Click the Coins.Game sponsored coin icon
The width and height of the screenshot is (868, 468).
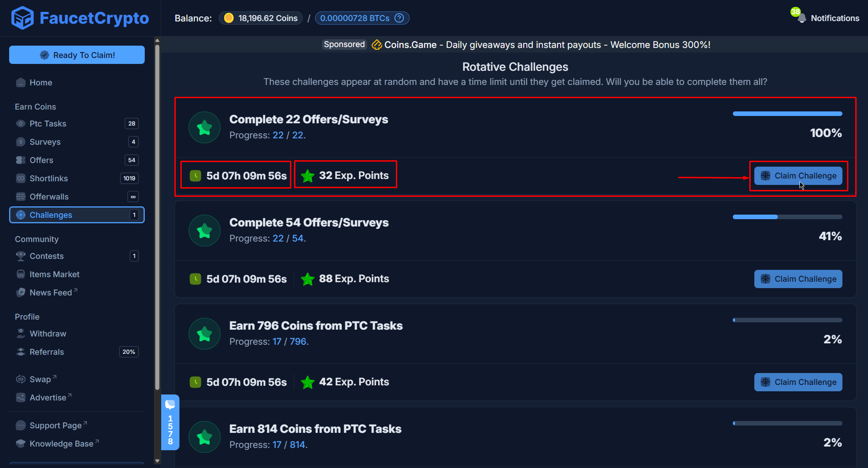point(377,44)
